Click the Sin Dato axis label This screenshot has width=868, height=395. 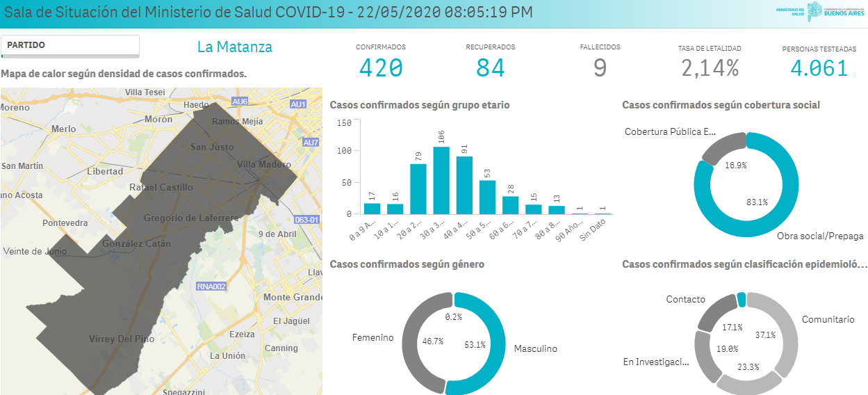[x=592, y=229]
